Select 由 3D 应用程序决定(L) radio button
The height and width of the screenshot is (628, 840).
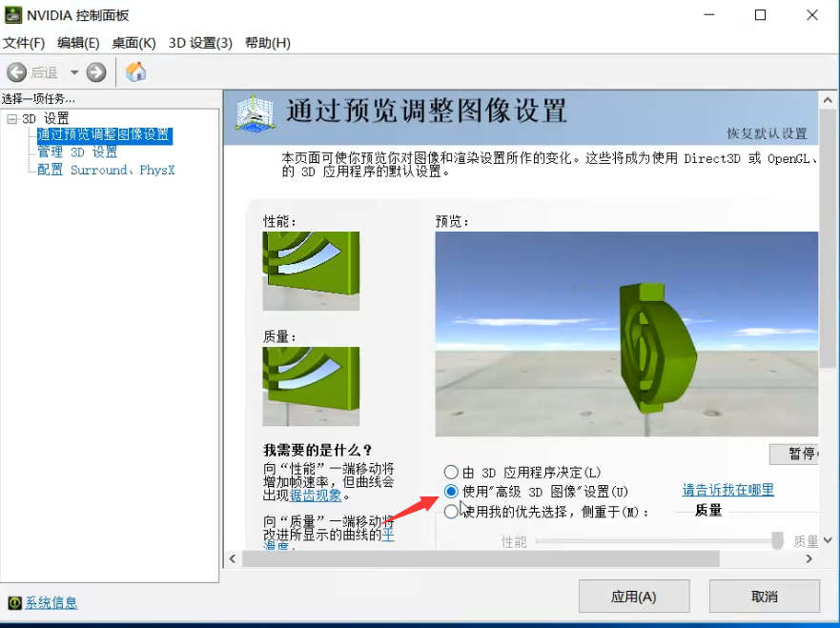(451, 473)
